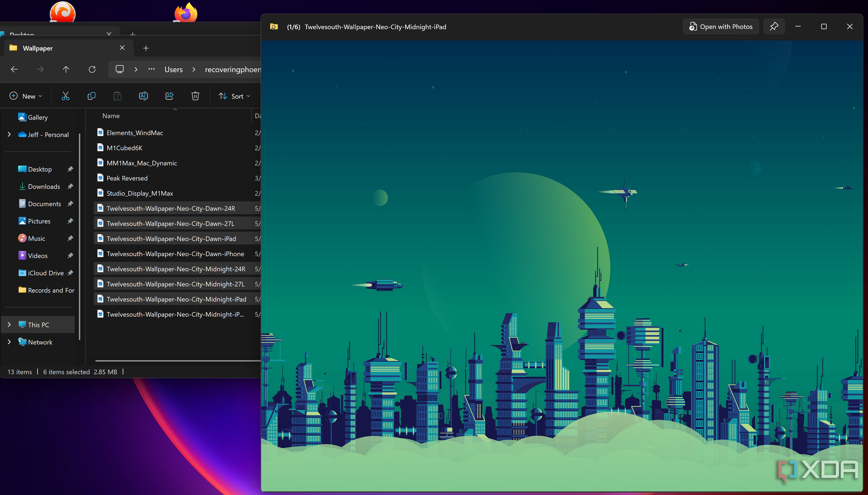This screenshot has width=868, height=495.
Task: Click the Name column header
Action: [x=111, y=116]
